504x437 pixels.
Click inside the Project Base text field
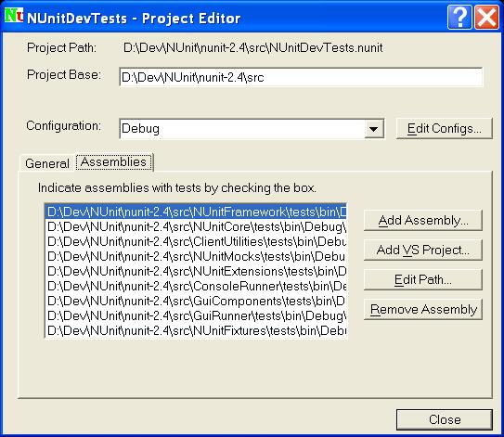(301, 77)
